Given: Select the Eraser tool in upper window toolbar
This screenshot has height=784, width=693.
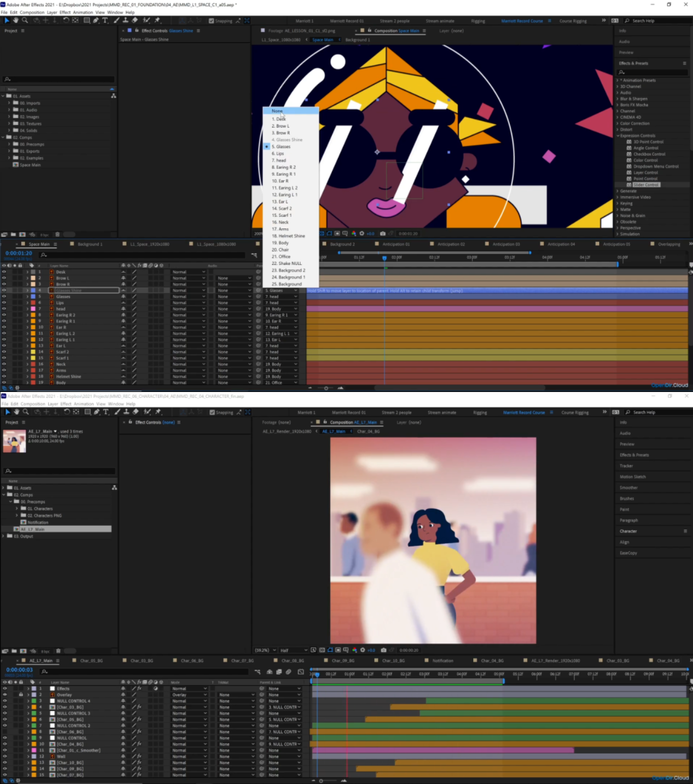Looking at the screenshot, I should coord(135,20).
